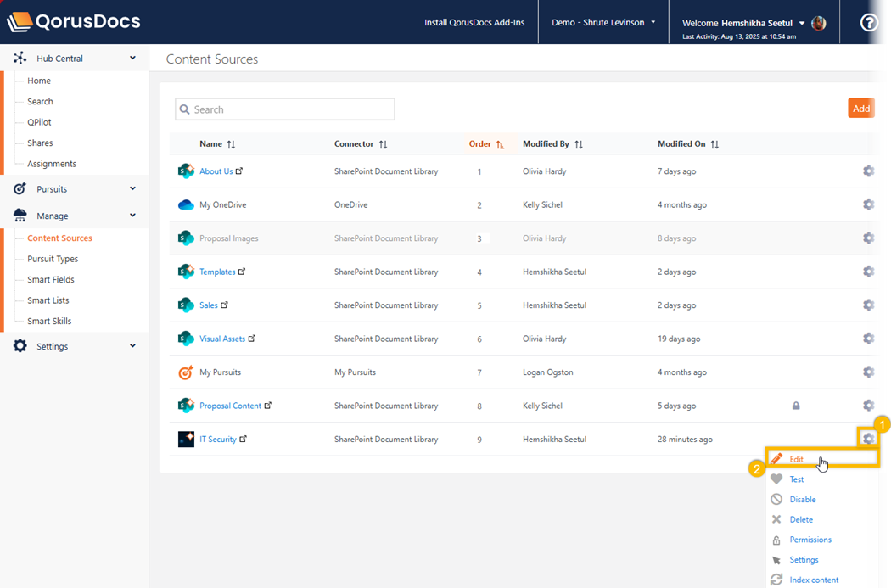Open gear menu for Visual Assets row
891x588 pixels.
pos(868,339)
